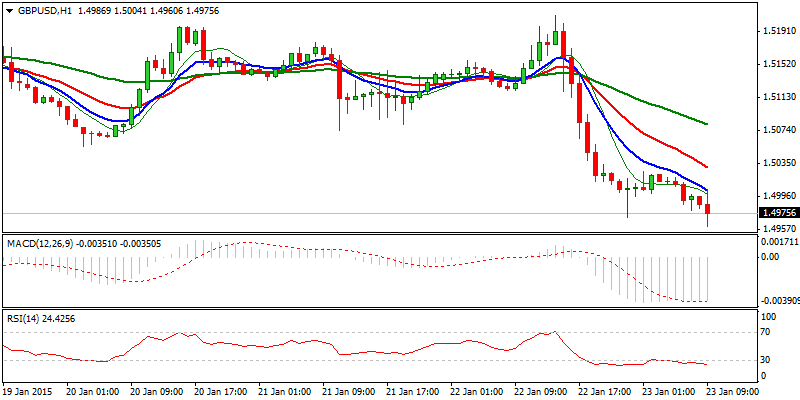
Task: Click time axis label 21 Jan 09:00
Action: click(x=348, y=392)
